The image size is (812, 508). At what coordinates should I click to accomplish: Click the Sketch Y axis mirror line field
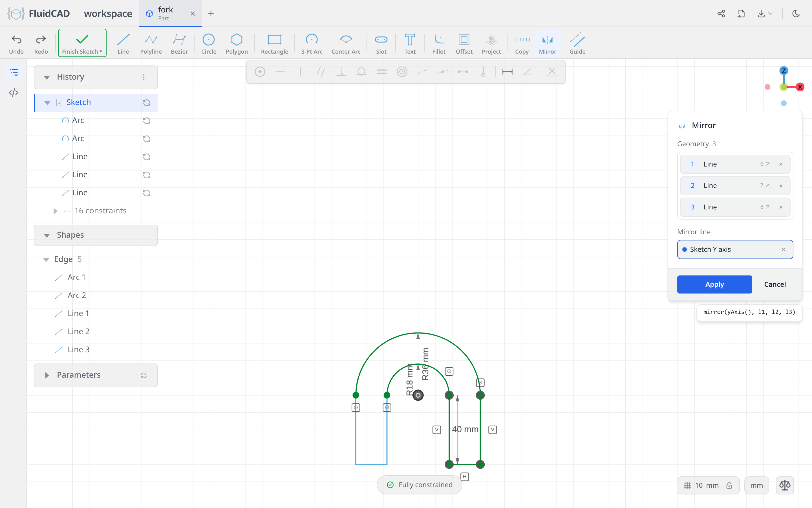click(x=735, y=249)
